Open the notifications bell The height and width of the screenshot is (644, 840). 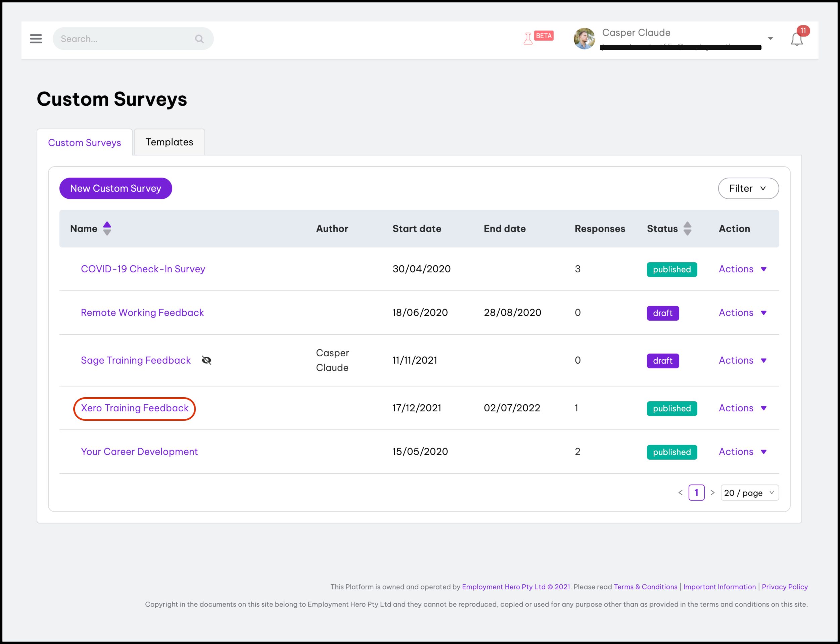click(797, 39)
